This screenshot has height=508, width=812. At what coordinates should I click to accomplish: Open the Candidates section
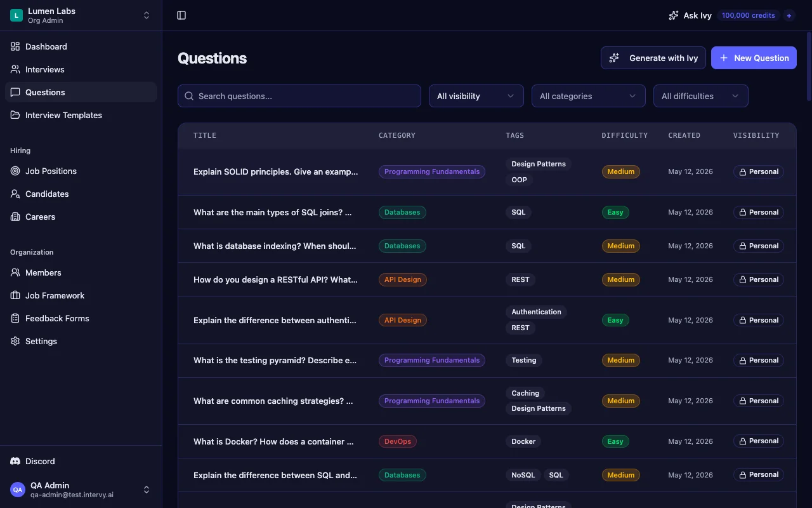81,194
